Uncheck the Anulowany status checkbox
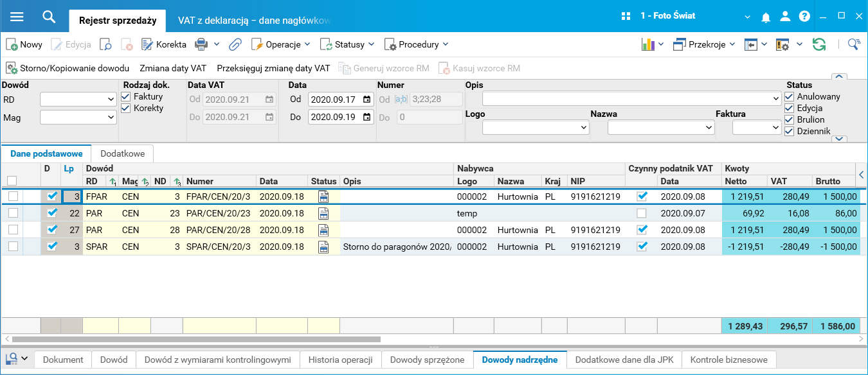This screenshot has height=375, width=868. click(x=790, y=97)
